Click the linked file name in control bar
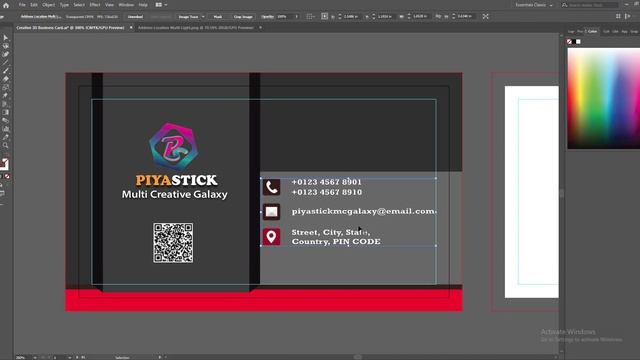This screenshot has height=360, width=640. [41, 17]
